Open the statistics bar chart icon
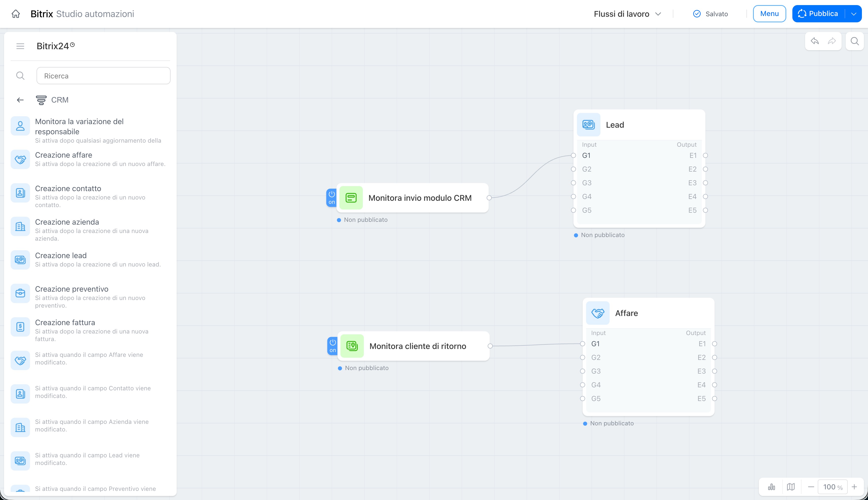Image resolution: width=868 pixels, height=500 pixels. coord(772,487)
